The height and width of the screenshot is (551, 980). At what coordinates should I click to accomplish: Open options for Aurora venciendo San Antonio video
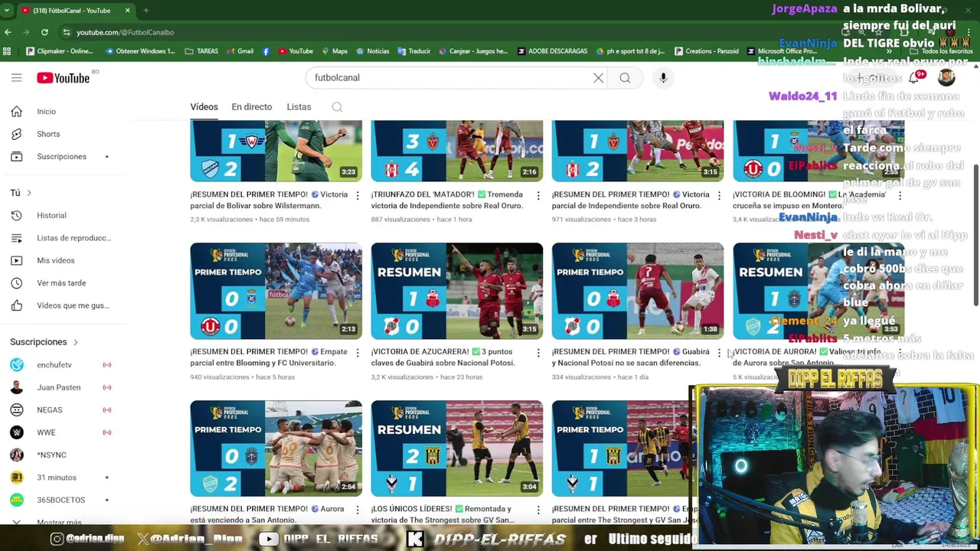coord(357,510)
